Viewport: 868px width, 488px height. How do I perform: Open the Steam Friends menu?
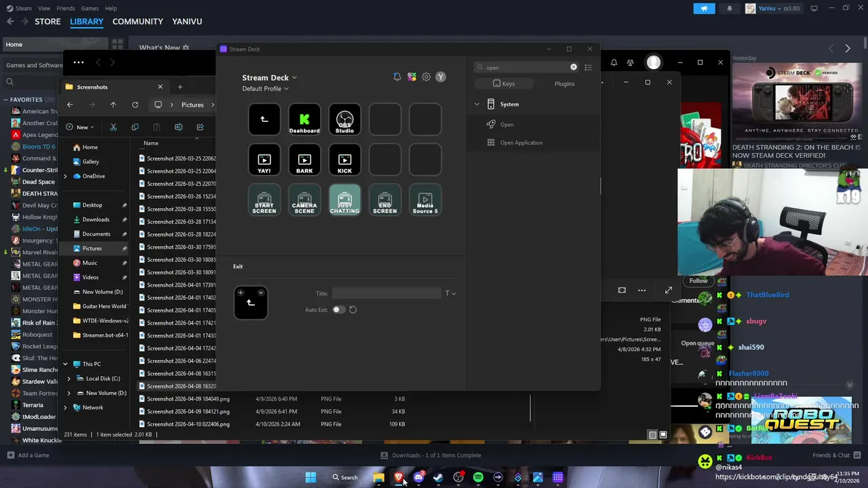click(x=66, y=8)
